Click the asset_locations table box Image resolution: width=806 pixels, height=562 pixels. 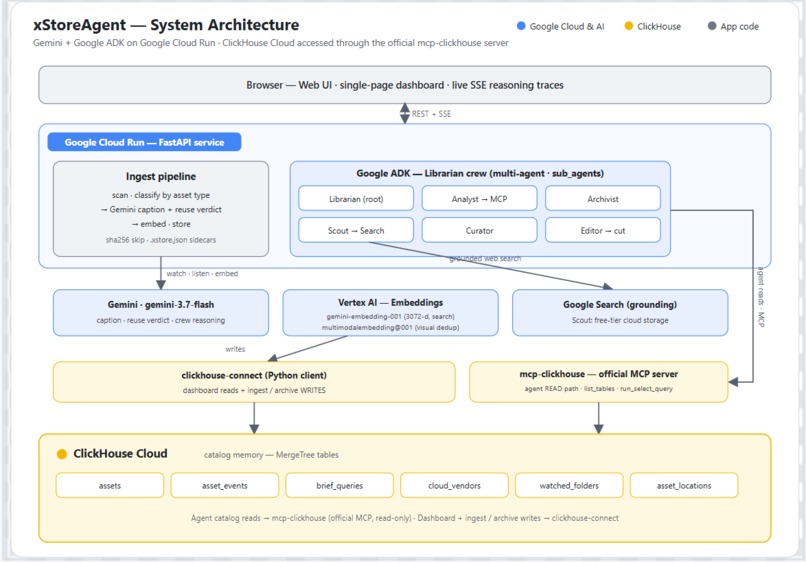pyautogui.click(x=684, y=485)
